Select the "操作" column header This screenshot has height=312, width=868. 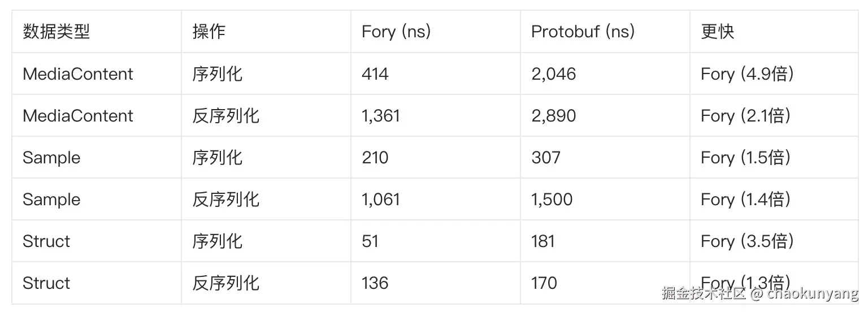[209, 32]
